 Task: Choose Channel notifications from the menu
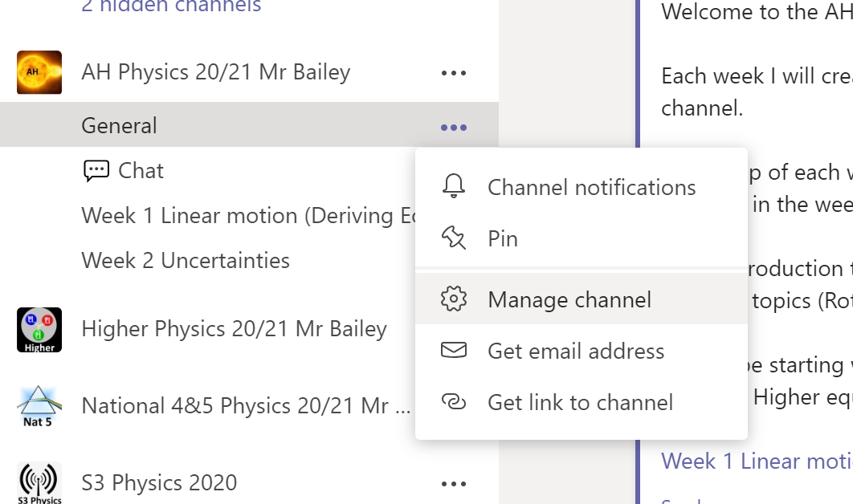(582, 187)
